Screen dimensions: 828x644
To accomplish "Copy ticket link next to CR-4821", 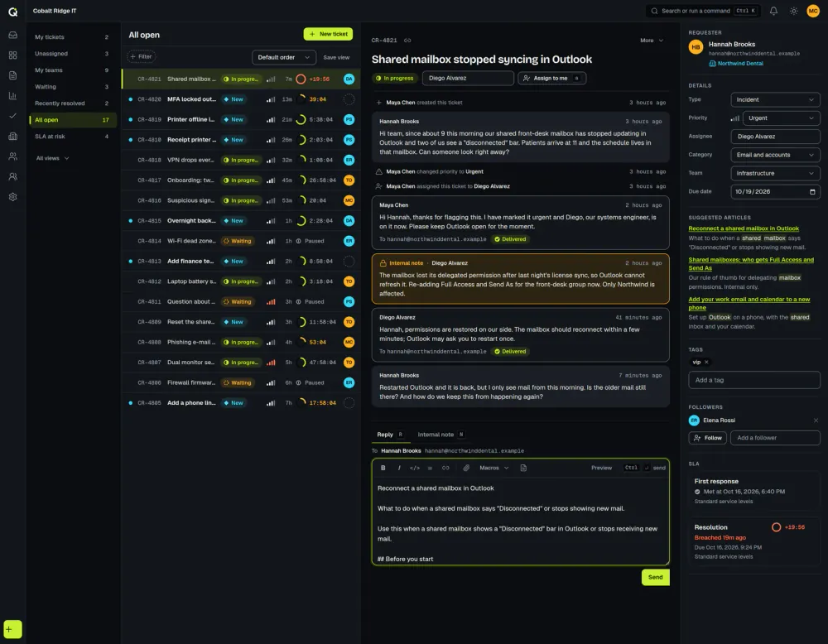I will 407,40.
